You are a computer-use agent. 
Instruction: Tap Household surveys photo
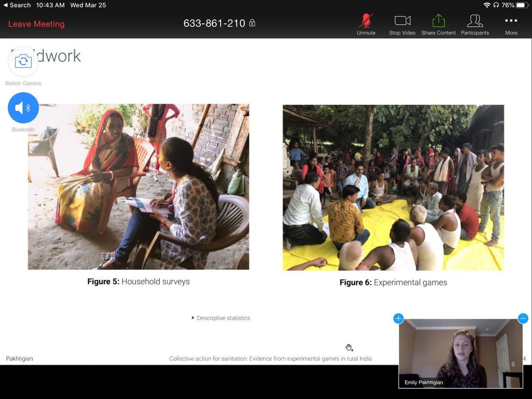click(x=138, y=187)
